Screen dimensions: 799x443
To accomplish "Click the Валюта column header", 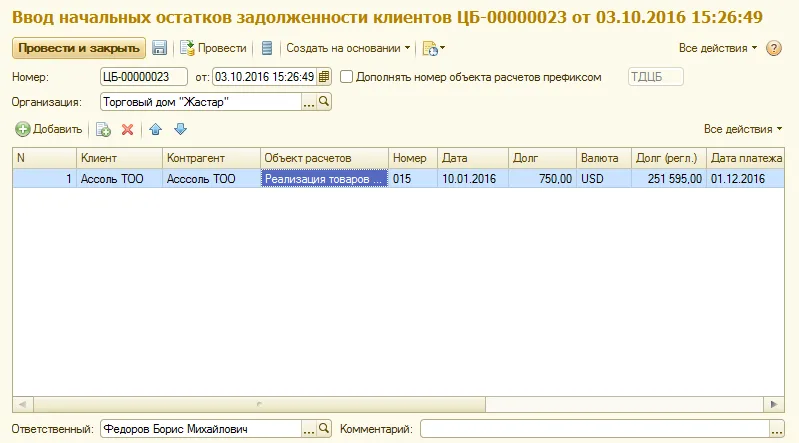I will click(604, 158).
